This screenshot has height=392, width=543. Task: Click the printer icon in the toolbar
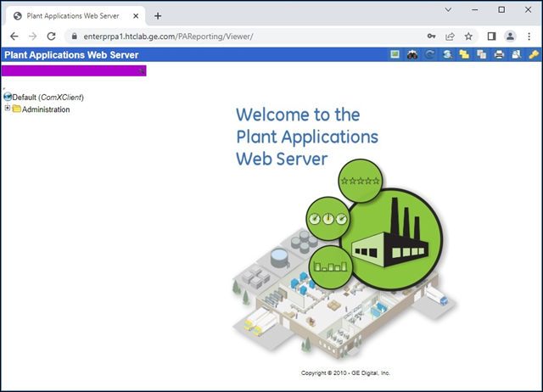pos(499,54)
